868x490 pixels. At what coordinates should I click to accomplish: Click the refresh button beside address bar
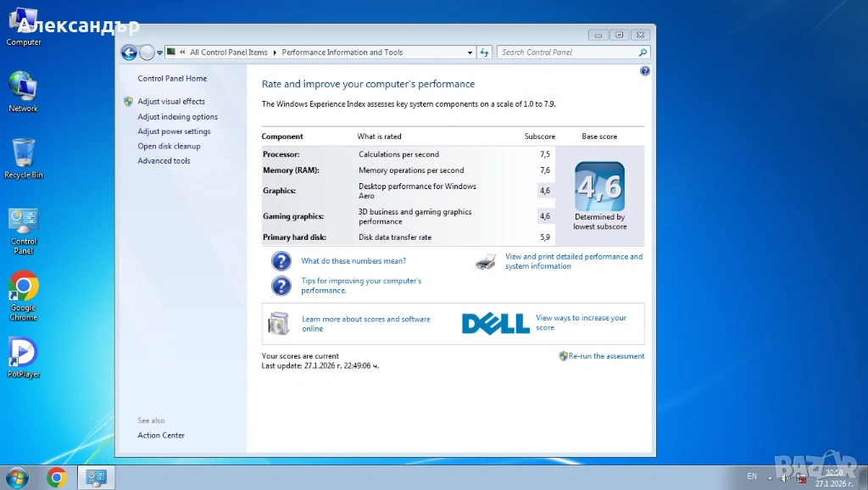pos(485,53)
